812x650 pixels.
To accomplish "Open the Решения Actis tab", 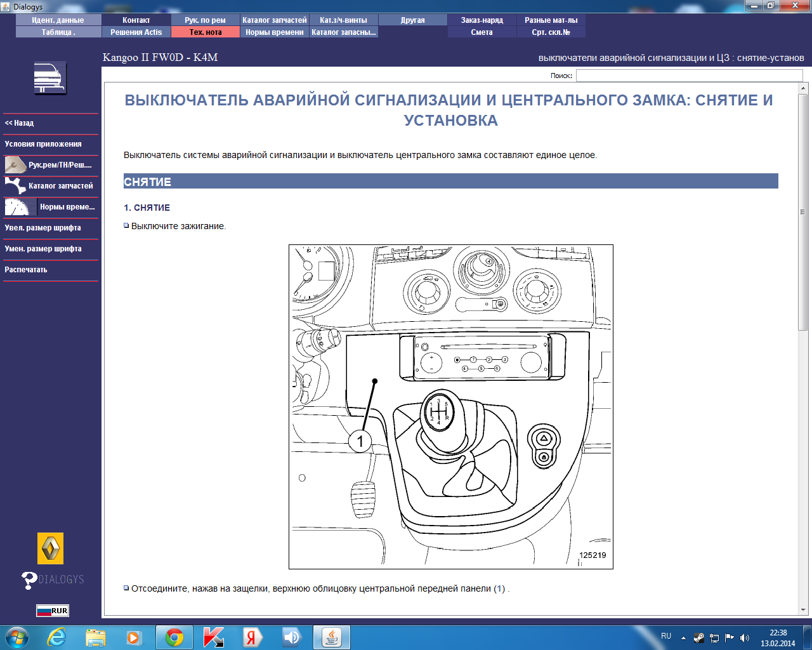I will coord(136,32).
